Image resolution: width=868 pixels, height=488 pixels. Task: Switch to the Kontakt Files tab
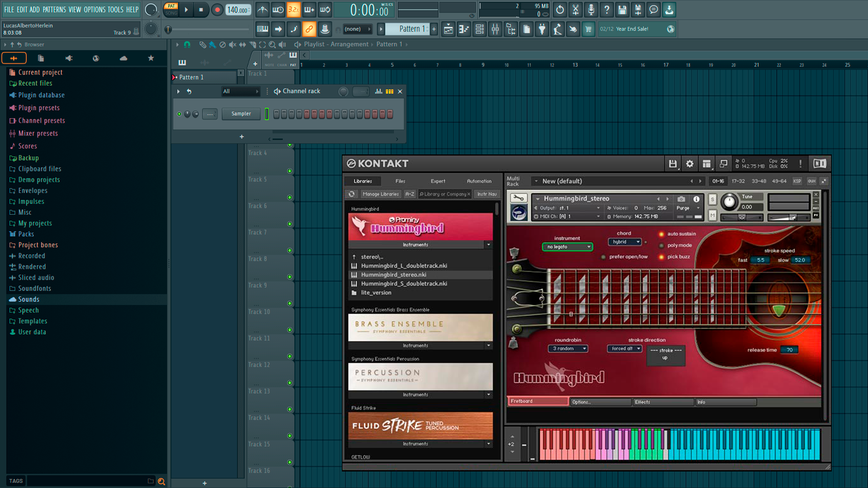400,181
